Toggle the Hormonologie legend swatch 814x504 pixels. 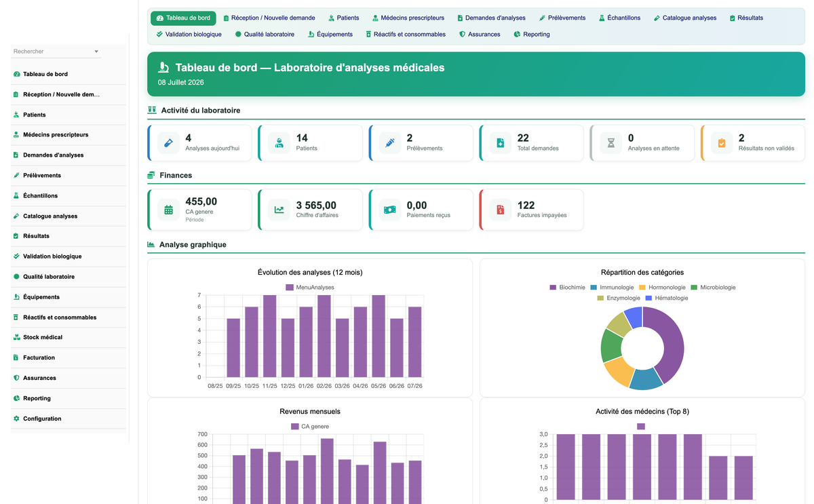coord(642,288)
